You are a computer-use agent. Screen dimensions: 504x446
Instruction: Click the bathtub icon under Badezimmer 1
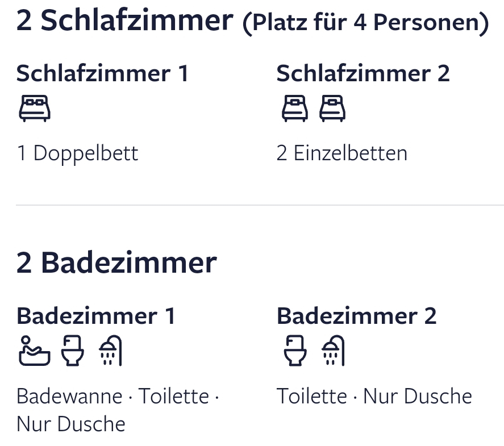click(x=34, y=351)
